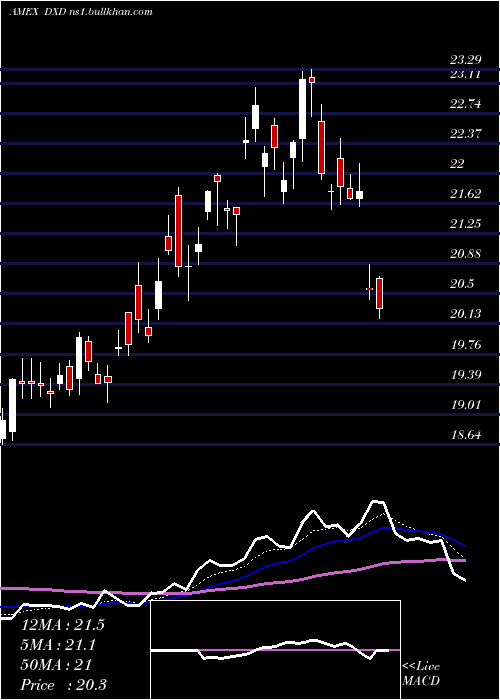Click the last red candlestick near 20.5
Image resolution: width=500 pixels, height=700 pixels.
[379, 293]
